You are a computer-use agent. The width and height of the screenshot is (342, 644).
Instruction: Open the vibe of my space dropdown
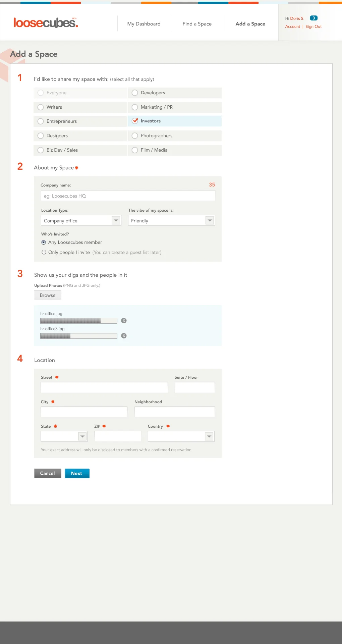(x=210, y=220)
